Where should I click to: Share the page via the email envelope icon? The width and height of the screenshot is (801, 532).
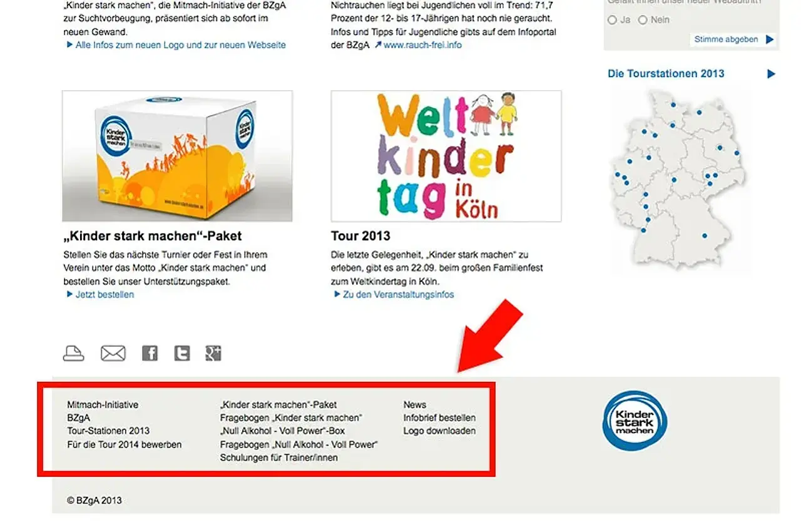click(x=113, y=353)
